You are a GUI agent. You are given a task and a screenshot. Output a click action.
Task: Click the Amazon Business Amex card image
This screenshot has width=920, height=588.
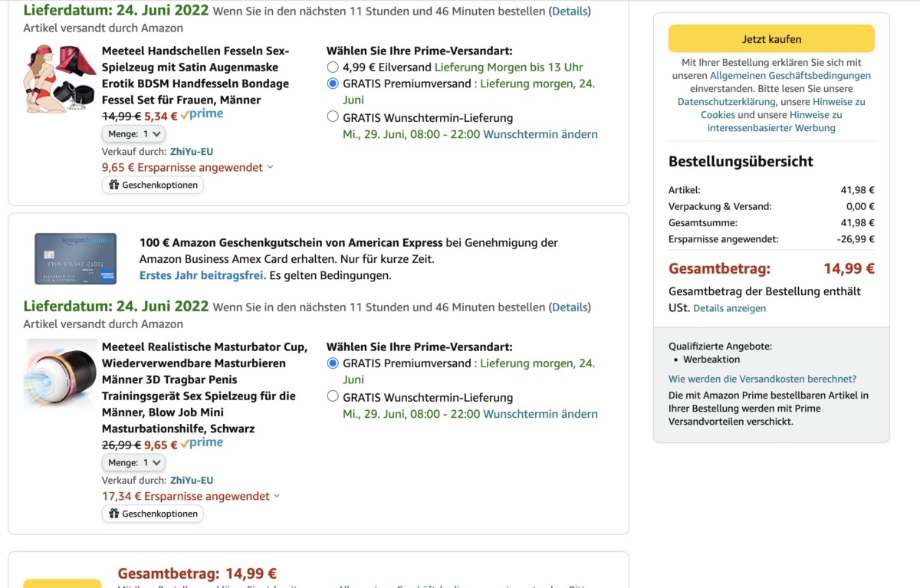pyautogui.click(x=75, y=258)
